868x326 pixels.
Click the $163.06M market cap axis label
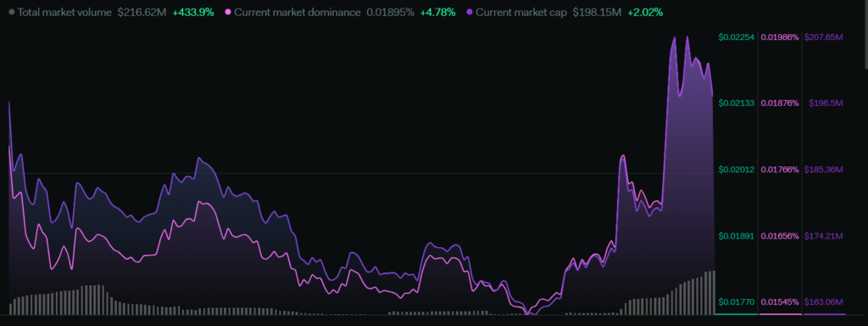[823, 302]
